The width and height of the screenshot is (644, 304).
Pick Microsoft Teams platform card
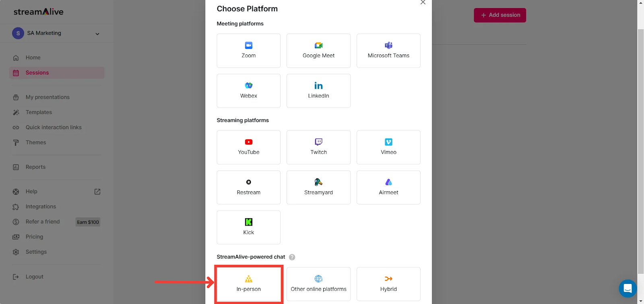(x=388, y=51)
